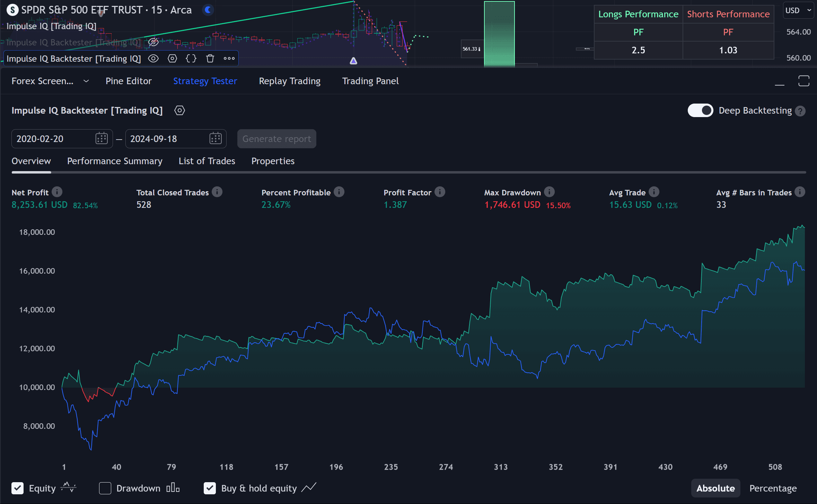The width and height of the screenshot is (817, 504).
Task: Click the triangle marker under the chart
Action: [x=353, y=61]
